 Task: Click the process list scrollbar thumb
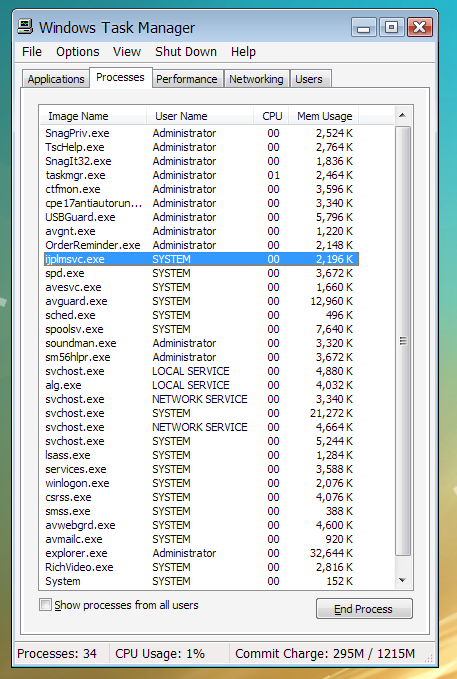(403, 341)
